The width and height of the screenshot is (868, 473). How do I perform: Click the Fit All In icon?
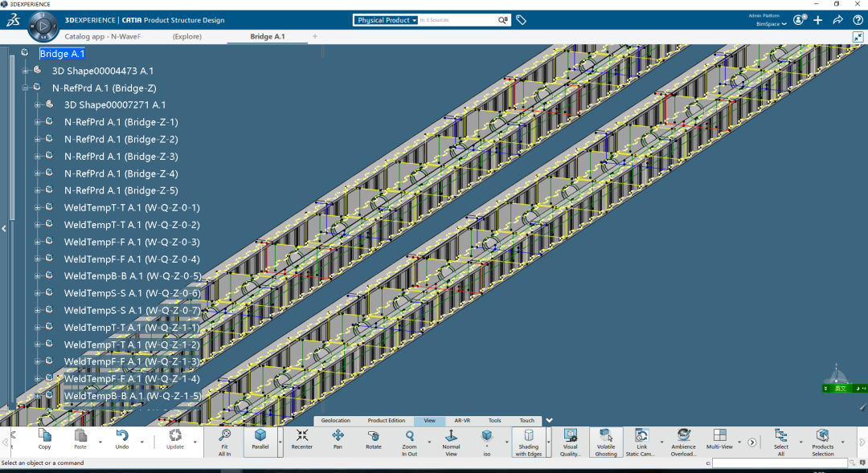(224, 438)
